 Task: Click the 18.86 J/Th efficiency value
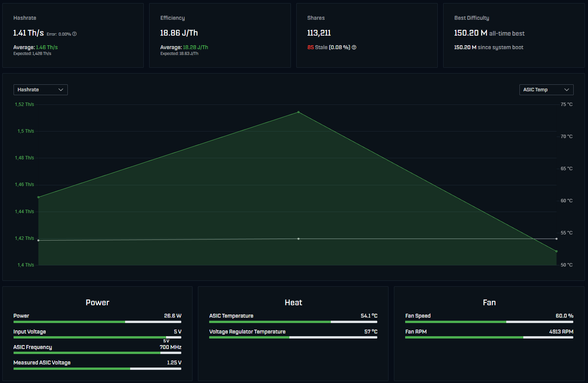179,33
